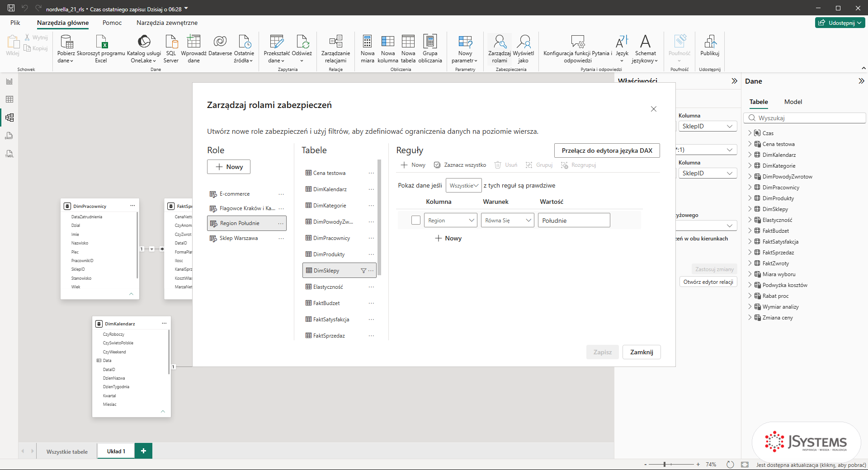Click Nowa tabela icon
868x470 pixels.
tap(408, 49)
